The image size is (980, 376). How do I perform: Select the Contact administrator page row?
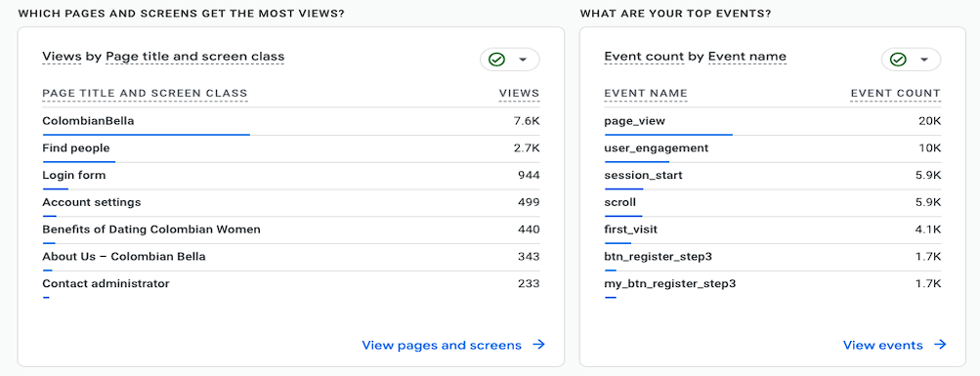click(x=290, y=284)
